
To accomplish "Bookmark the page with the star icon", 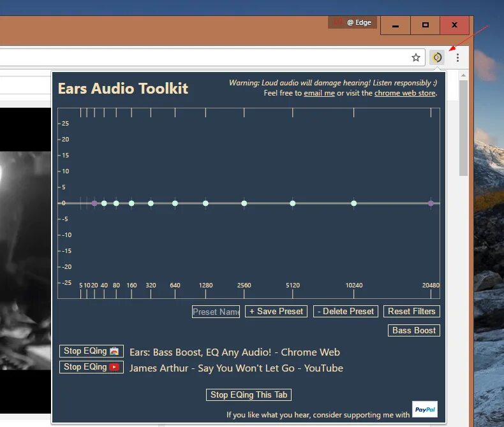I will coord(416,57).
